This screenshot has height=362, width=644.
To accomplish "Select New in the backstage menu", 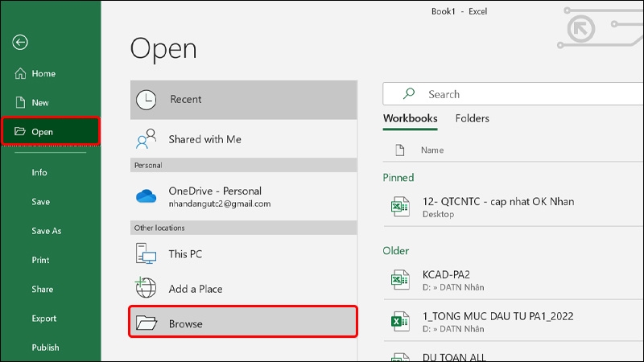I will (51, 103).
